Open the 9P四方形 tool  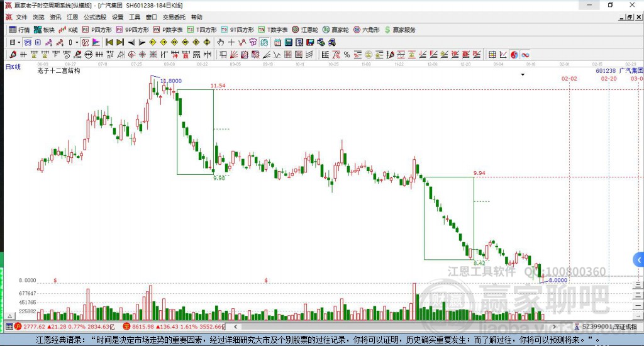click(133, 30)
